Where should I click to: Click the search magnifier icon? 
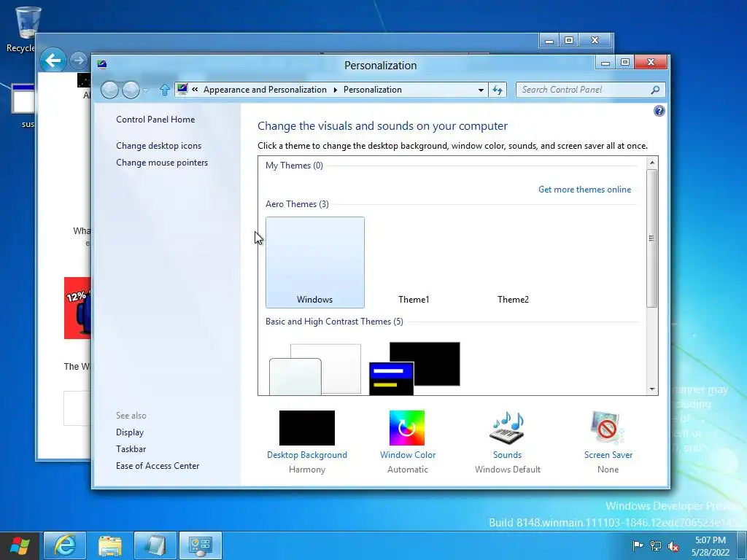(x=656, y=90)
